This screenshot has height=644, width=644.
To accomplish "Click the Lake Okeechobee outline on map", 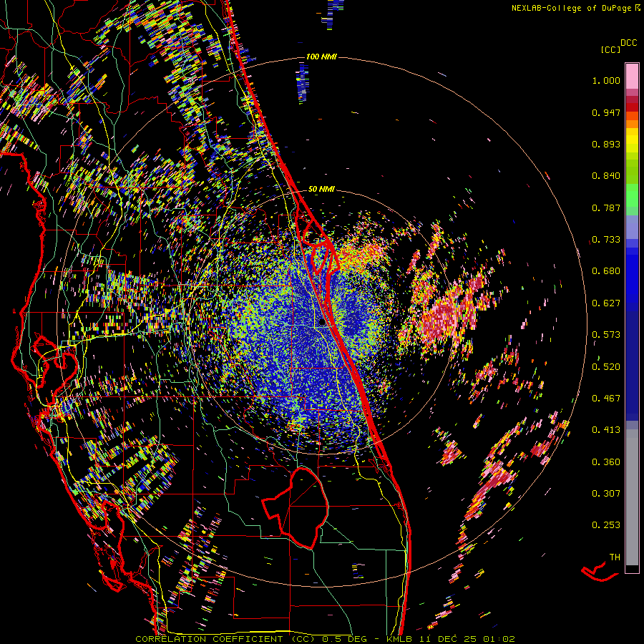I will coord(296,507).
